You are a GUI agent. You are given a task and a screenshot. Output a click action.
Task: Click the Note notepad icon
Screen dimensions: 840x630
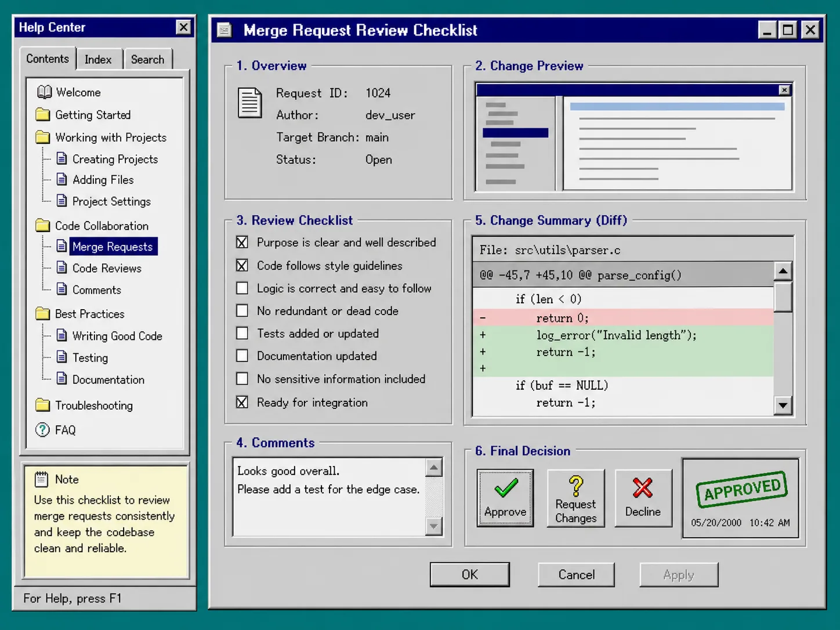42,479
